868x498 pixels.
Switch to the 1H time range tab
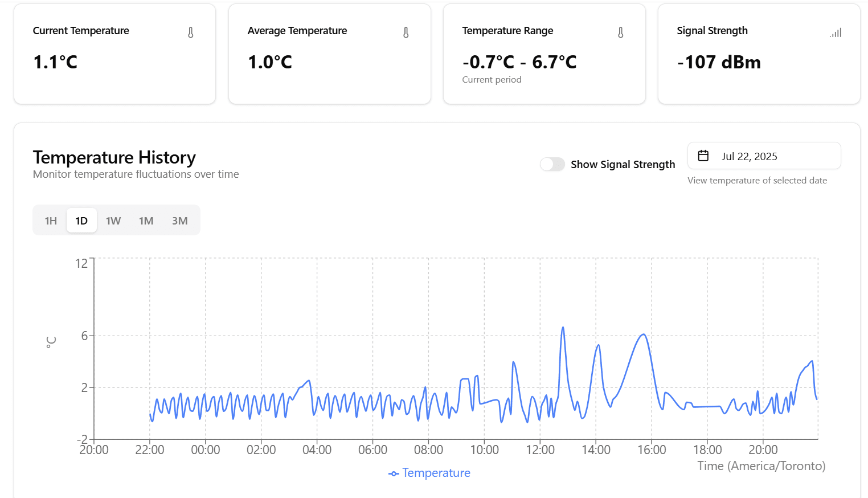click(x=50, y=220)
